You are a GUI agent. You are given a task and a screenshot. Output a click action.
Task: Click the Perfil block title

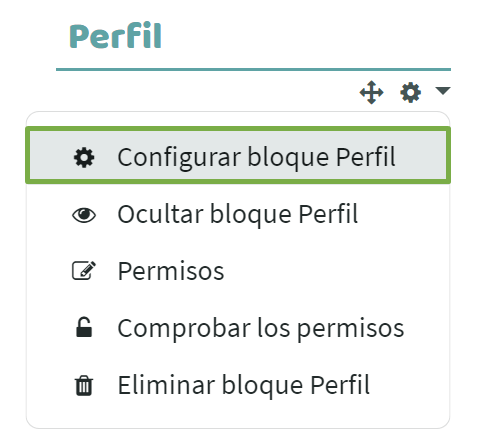[115, 36]
